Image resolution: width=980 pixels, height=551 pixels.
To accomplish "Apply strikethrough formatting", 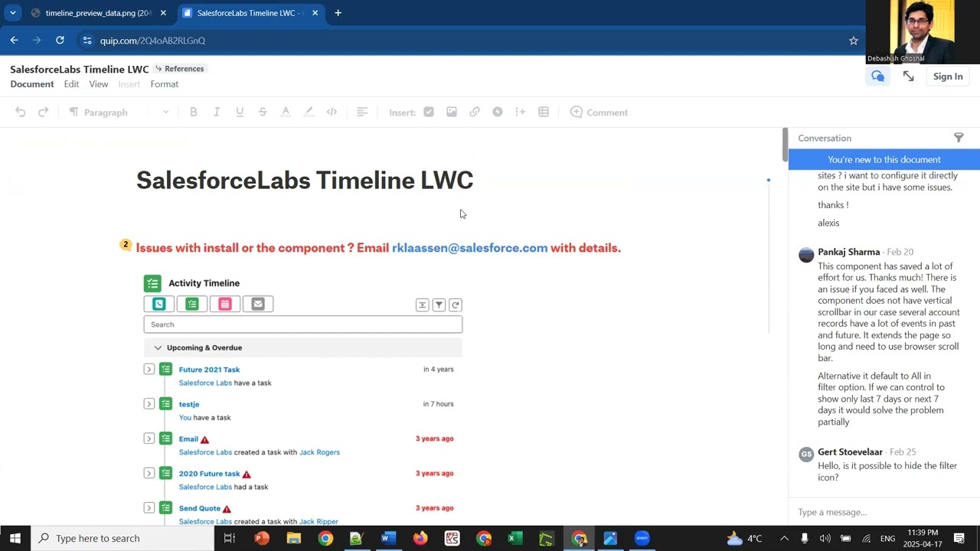I will pos(263,112).
